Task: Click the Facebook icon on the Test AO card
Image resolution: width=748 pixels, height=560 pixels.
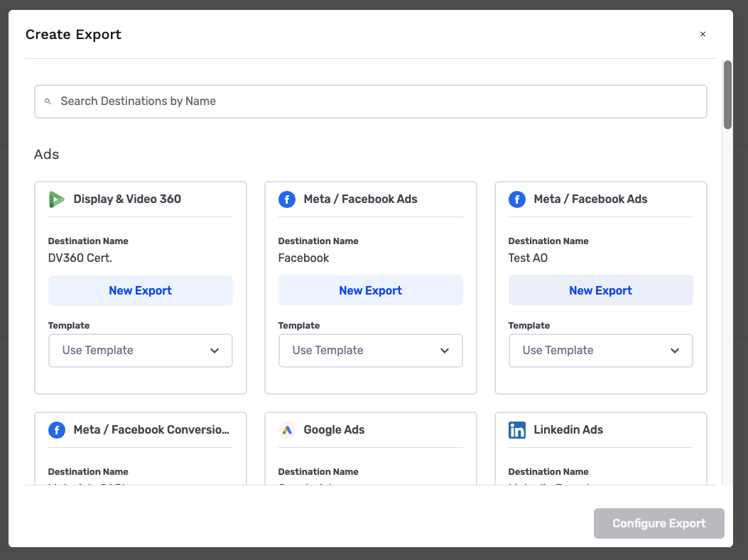Action: point(517,199)
